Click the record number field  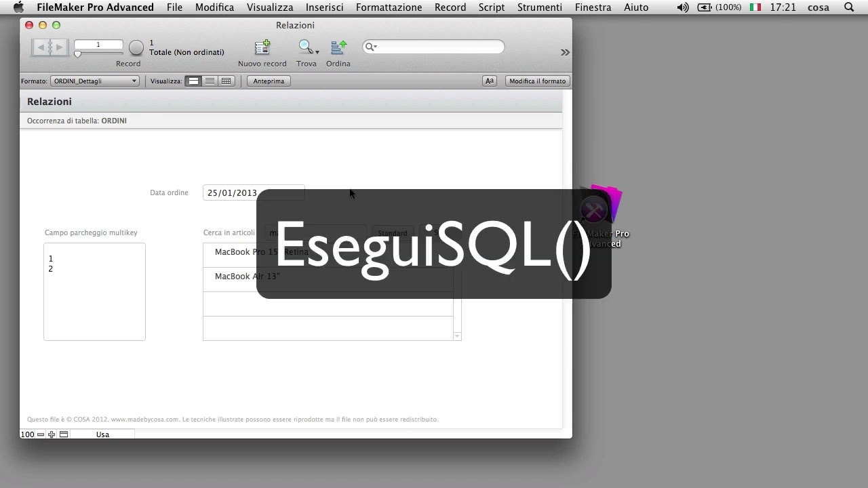coord(98,45)
